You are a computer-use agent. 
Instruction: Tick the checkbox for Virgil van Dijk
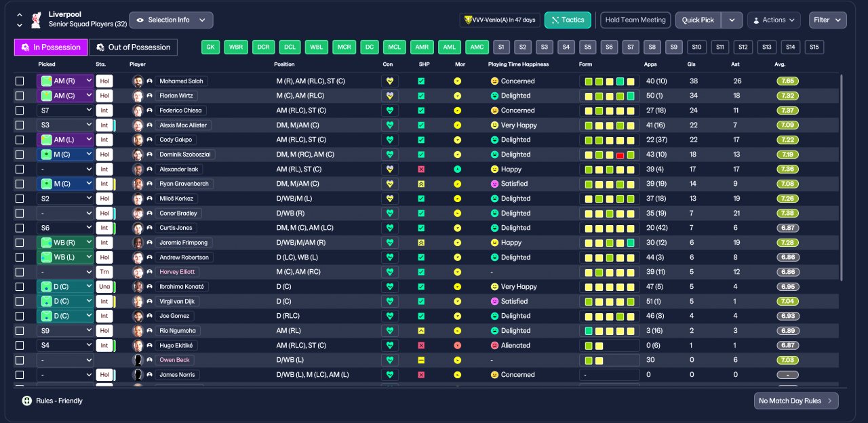click(20, 301)
